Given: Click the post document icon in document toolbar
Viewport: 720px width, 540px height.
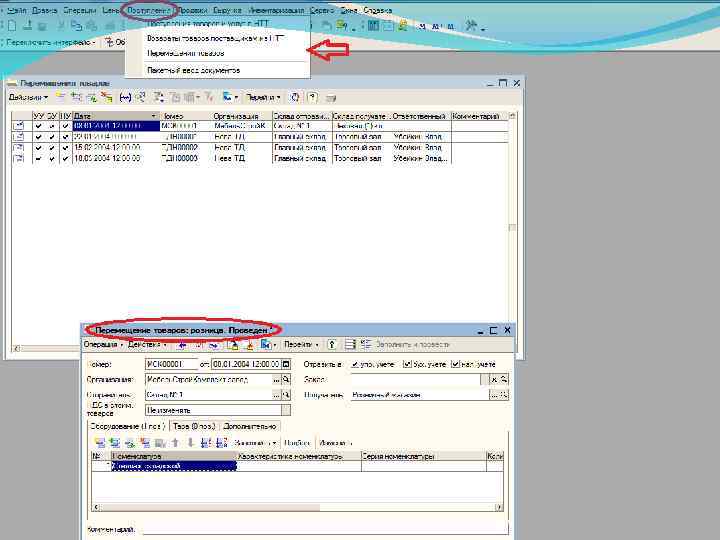Looking at the screenshot, I should point(233,344).
